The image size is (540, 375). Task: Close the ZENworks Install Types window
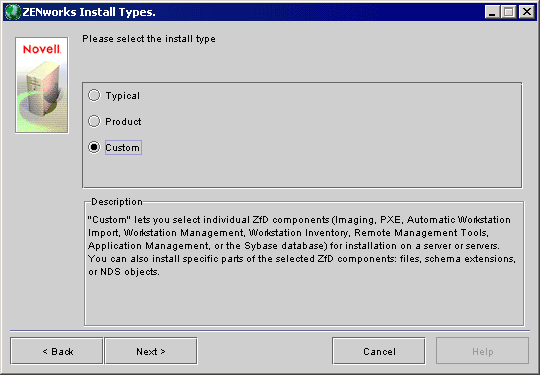527,12
